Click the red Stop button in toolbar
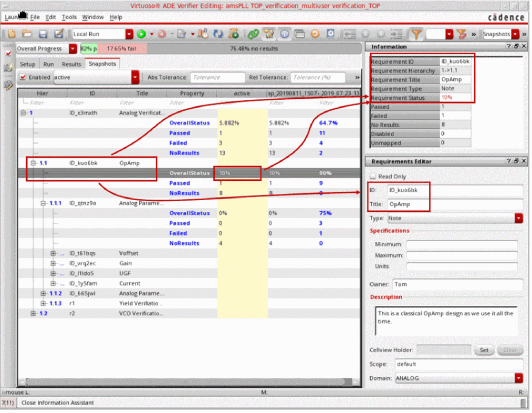 (x=161, y=34)
